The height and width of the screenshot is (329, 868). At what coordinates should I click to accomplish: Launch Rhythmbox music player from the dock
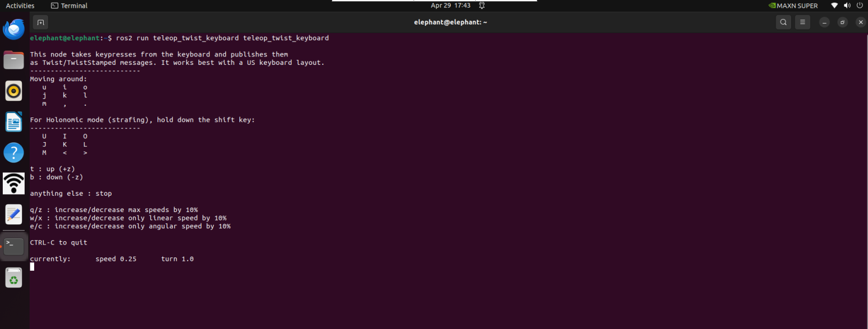[13, 91]
